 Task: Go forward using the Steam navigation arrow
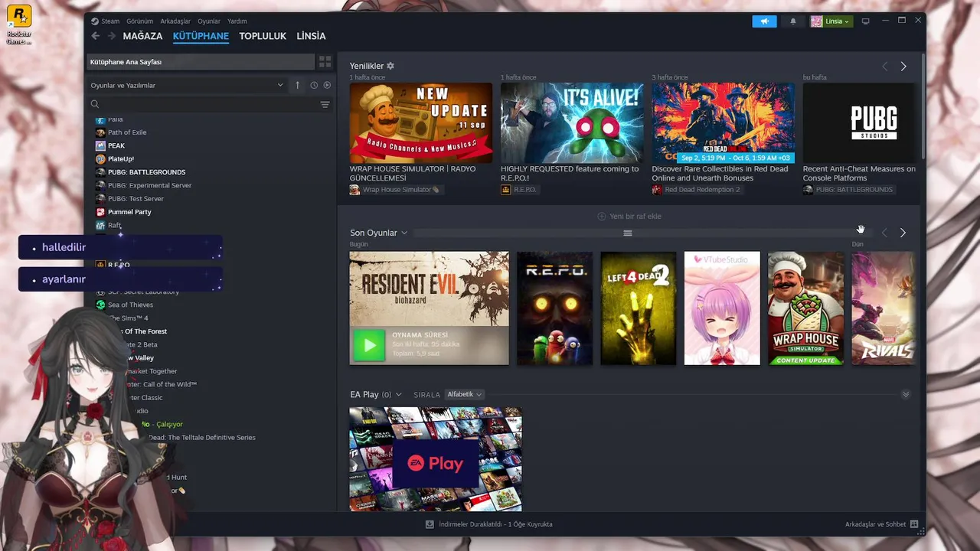[112, 36]
